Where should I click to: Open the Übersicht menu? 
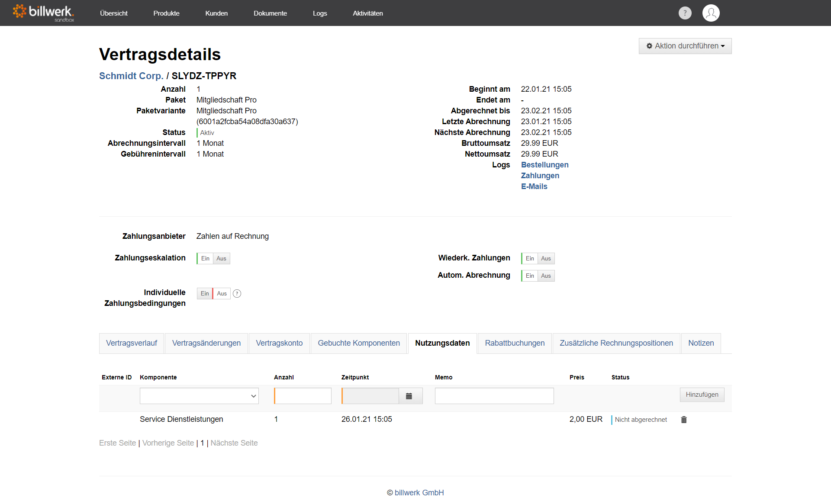tap(114, 13)
